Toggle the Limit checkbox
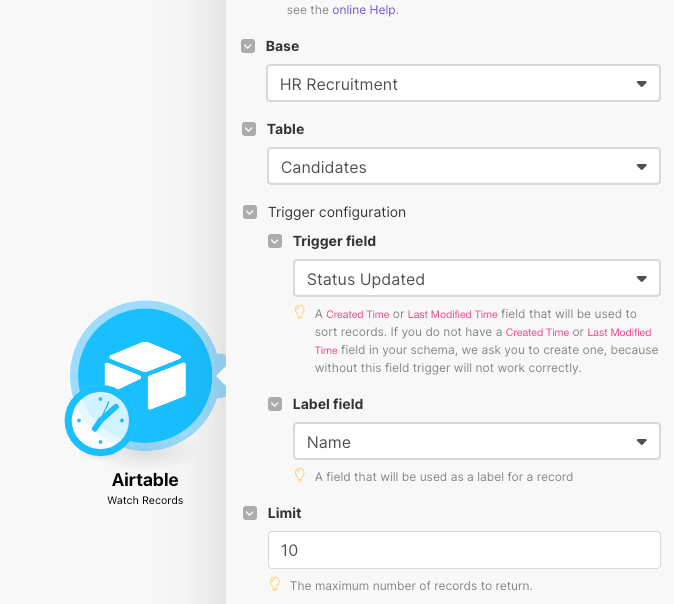 [x=249, y=513]
